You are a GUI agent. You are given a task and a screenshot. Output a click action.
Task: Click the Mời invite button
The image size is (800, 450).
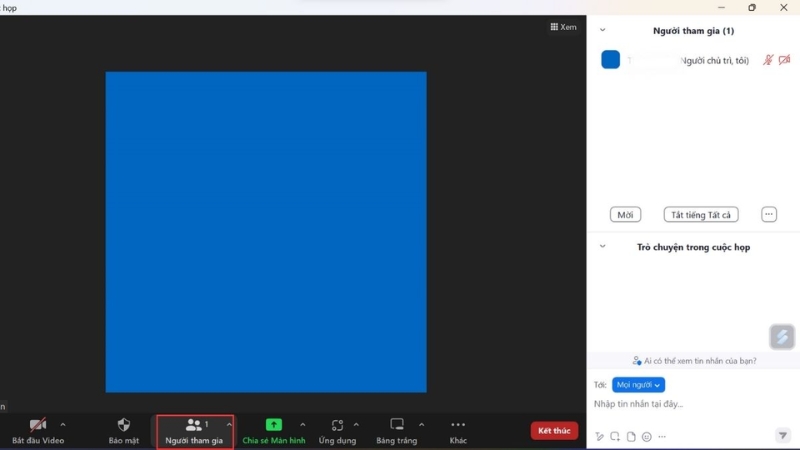tap(625, 215)
